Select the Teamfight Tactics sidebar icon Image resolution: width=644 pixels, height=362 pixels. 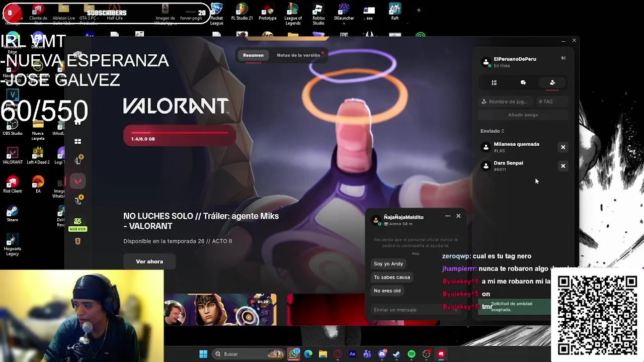point(78,200)
